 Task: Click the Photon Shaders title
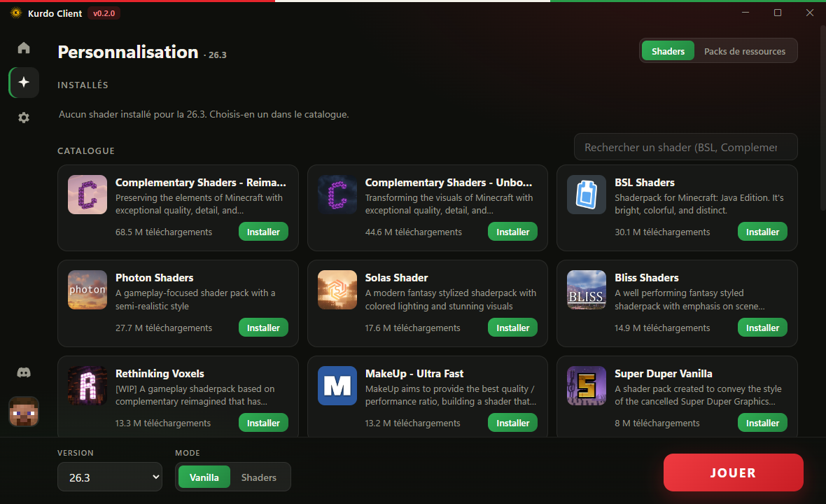154,277
